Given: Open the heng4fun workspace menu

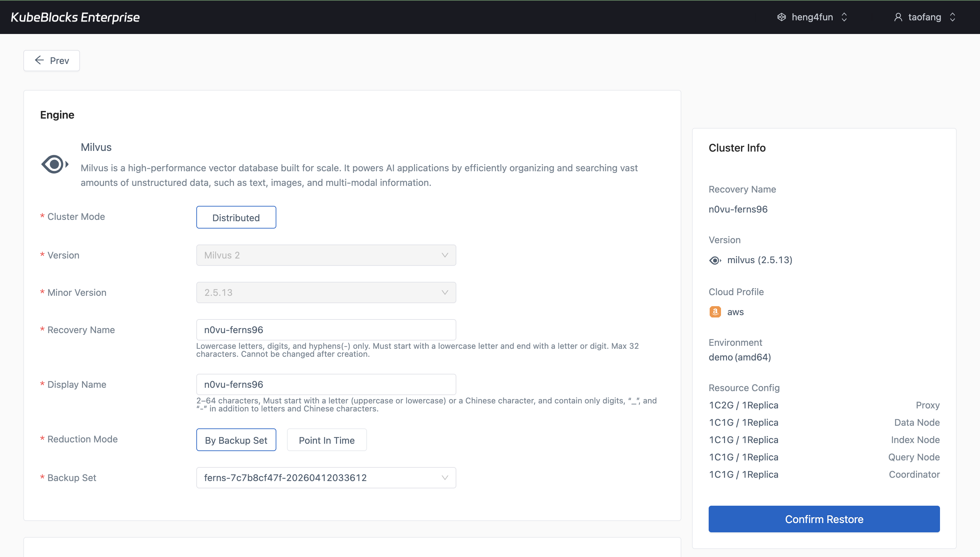Looking at the screenshot, I should [x=812, y=17].
